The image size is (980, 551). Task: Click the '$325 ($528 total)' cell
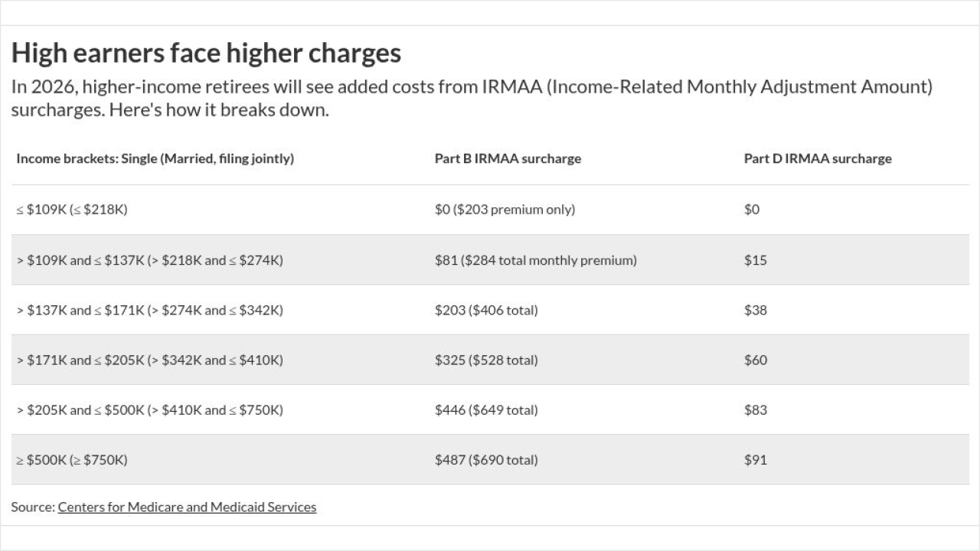pyautogui.click(x=486, y=360)
